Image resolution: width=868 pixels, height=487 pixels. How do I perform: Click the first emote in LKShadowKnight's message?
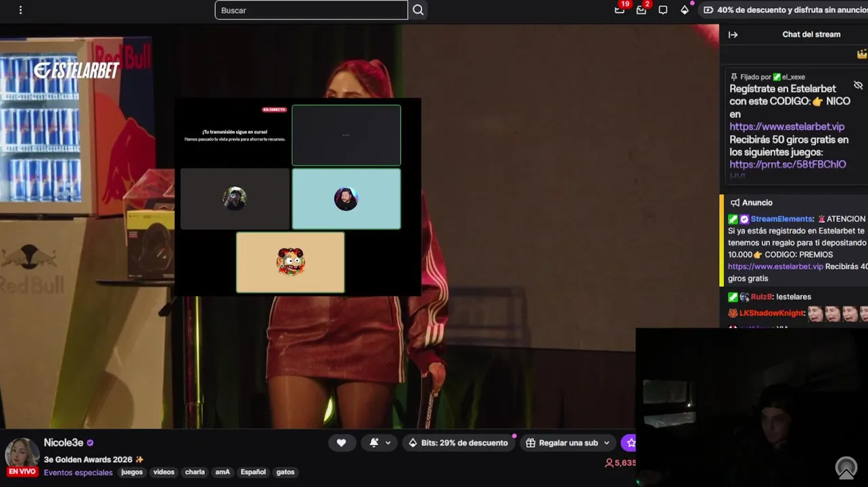(816, 313)
